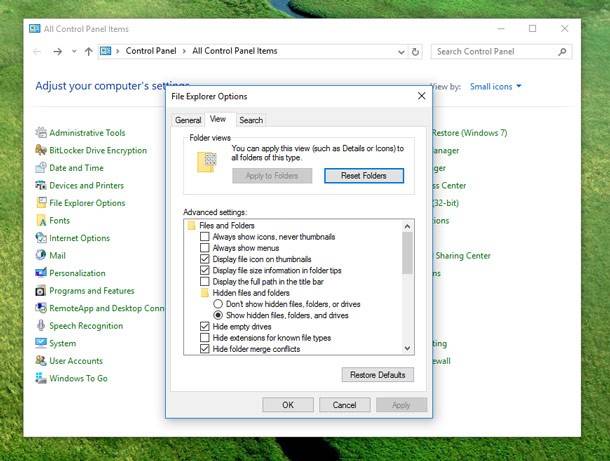
Task: Click the Date and Time icon
Action: [x=41, y=168]
